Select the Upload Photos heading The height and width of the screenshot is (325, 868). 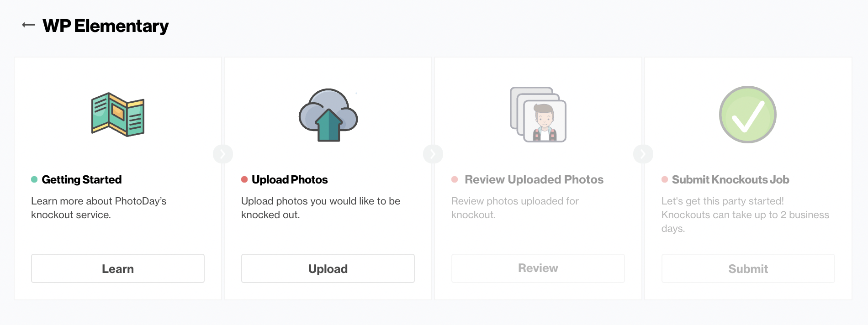(290, 180)
